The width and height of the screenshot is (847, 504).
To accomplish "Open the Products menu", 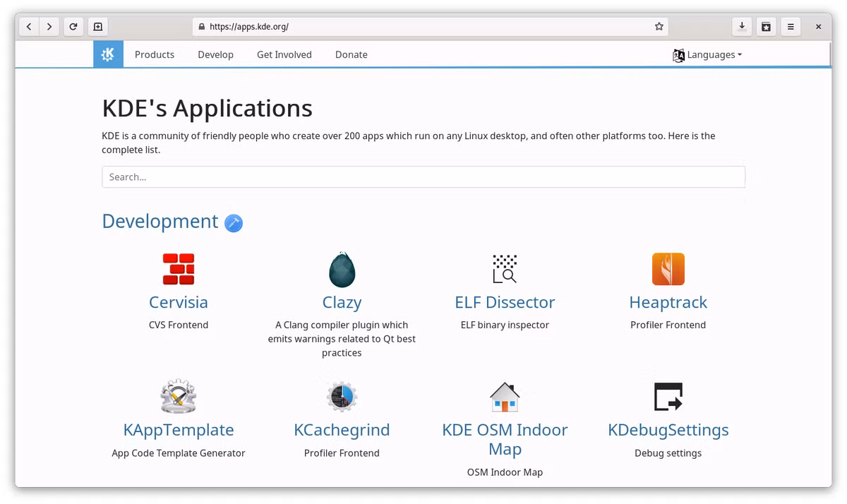I will (x=155, y=54).
